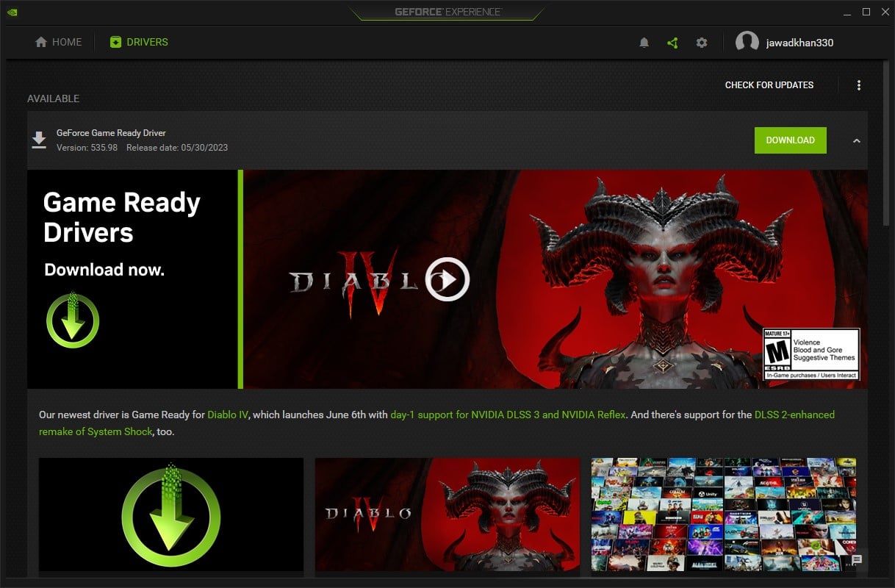This screenshot has width=895, height=588.
Task: Switch to the Drivers tab
Action: pyautogui.click(x=139, y=42)
